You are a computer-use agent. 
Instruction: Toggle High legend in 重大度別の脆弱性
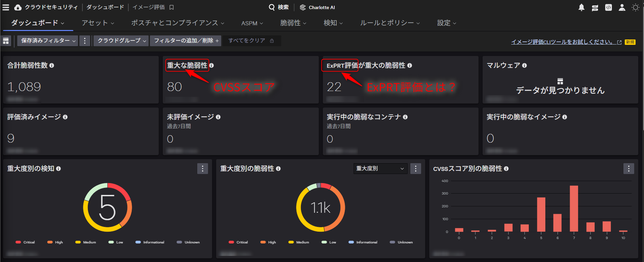[x=268, y=242]
